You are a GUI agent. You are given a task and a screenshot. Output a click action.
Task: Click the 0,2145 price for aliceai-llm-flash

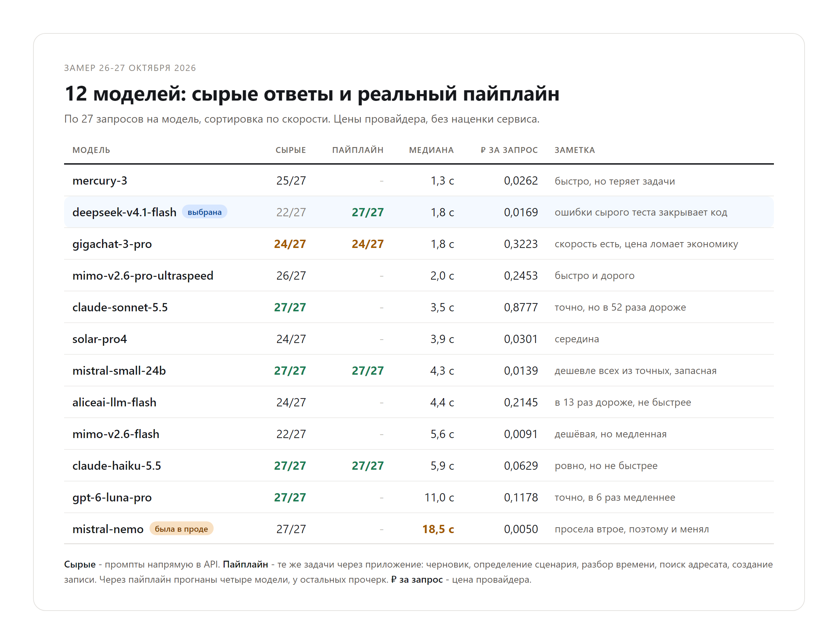(521, 402)
